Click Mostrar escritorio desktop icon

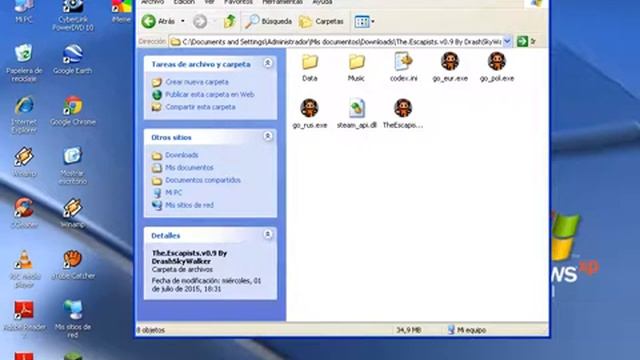(72, 166)
